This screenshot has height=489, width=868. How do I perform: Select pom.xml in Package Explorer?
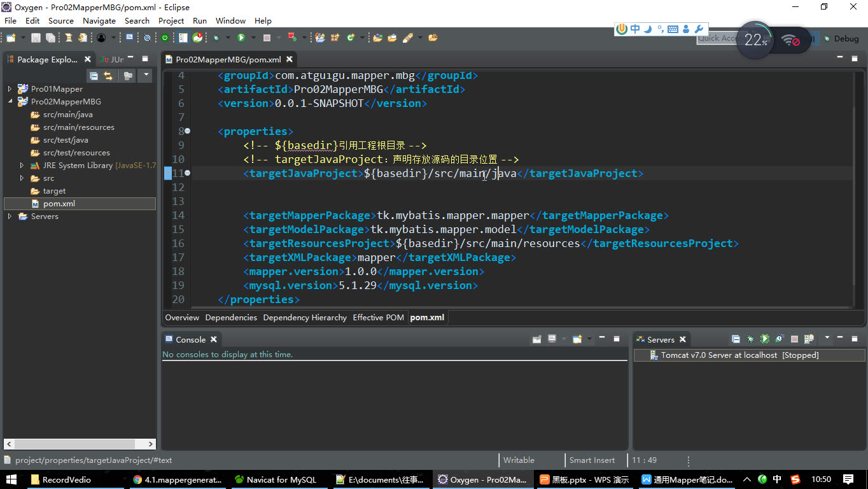(x=59, y=204)
